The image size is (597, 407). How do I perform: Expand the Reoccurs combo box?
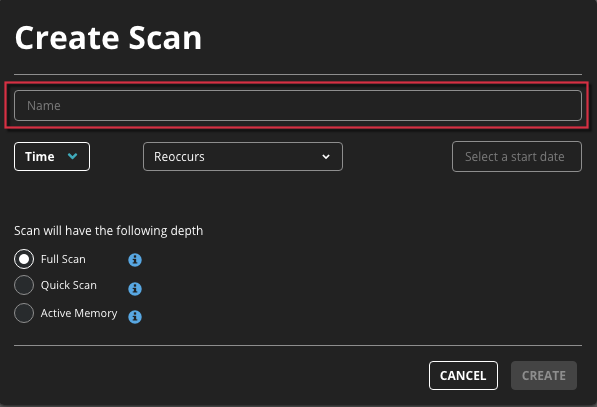pyautogui.click(x=243, y=156)
